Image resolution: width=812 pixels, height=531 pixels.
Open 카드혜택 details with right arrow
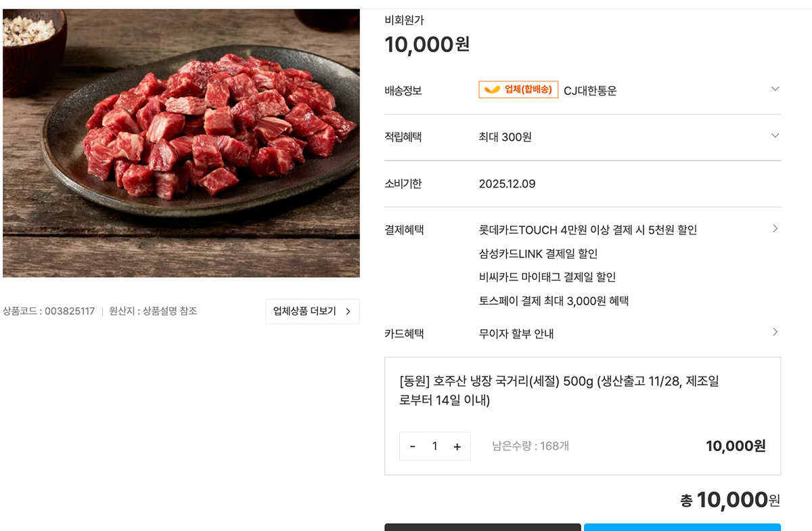click(x=775, y=332)
